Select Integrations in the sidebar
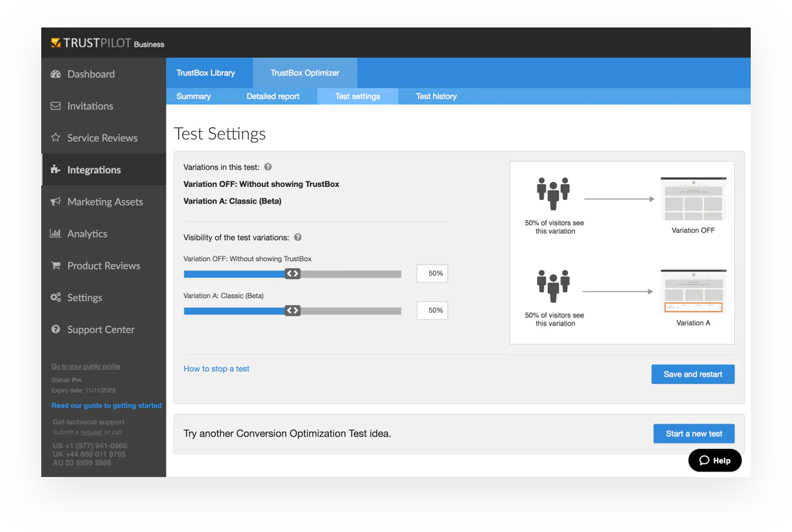Viewport: 792px width, 532px height. [x=104, y=170]
